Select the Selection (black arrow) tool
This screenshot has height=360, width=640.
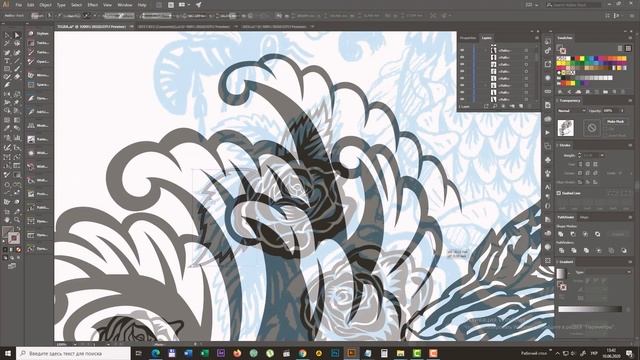click(7, 35)
